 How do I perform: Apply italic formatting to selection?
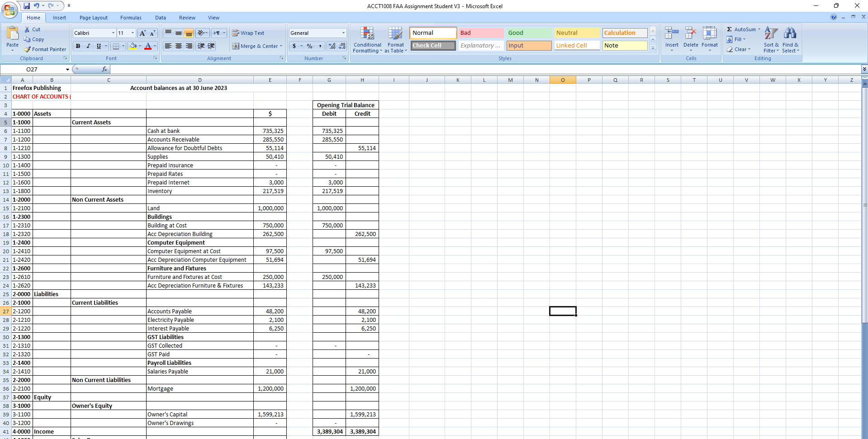click(88, 46)
